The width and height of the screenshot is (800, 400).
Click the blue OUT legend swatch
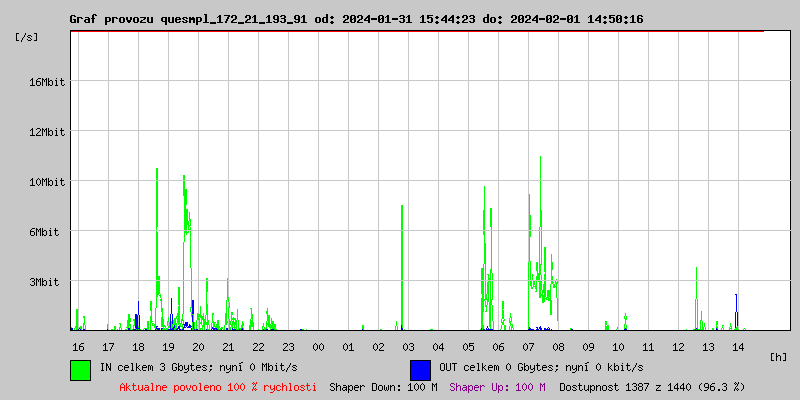[x=420, y=369]
